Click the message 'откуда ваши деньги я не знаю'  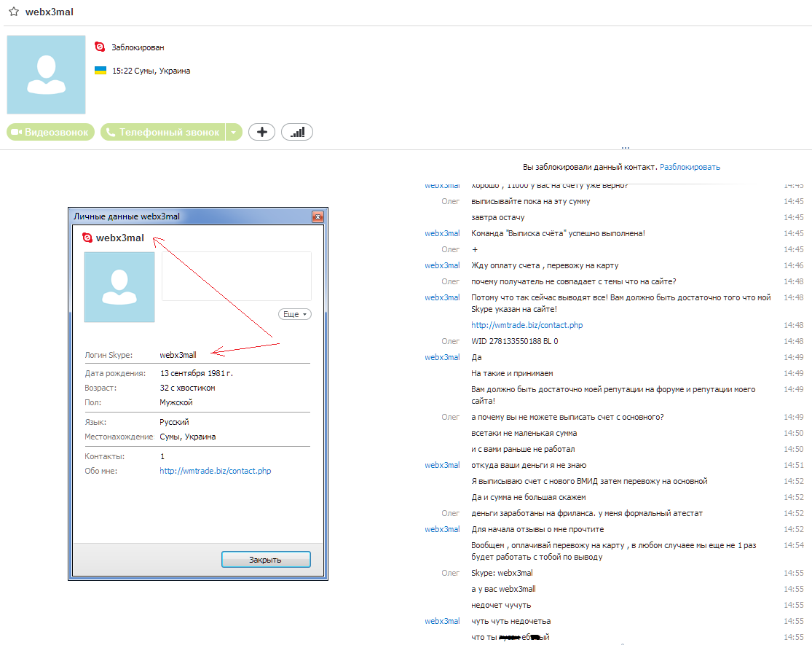click(x=529, y=465)
